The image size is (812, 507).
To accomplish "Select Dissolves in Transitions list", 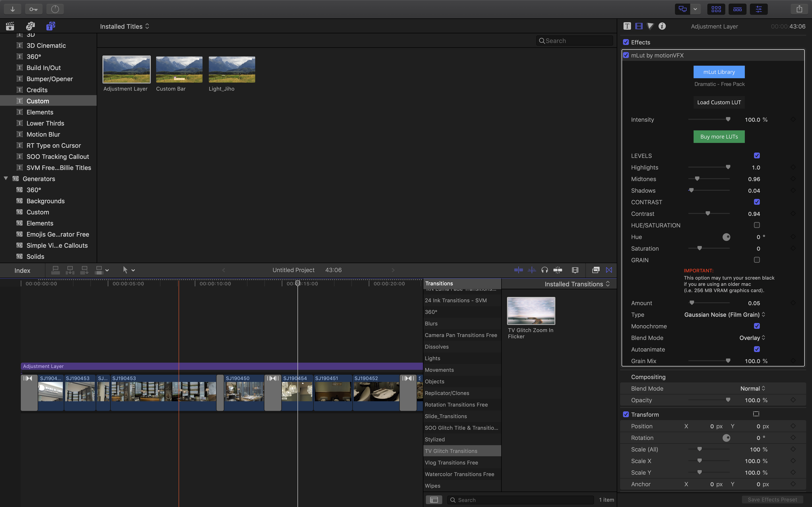I will [x=436, y=347].
